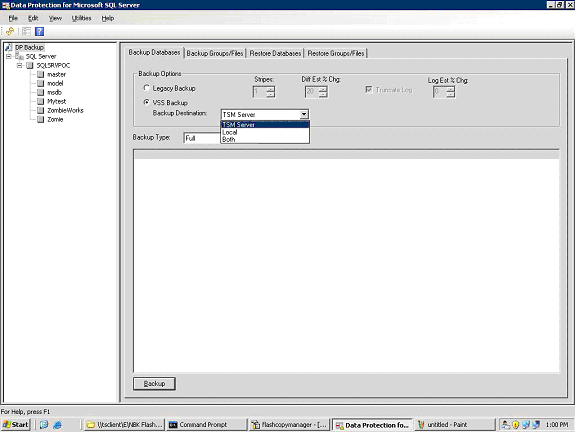575x432 pixels.
Task: Switch to the Restore Groups/Files tab
Action: [x=336, y=54]
